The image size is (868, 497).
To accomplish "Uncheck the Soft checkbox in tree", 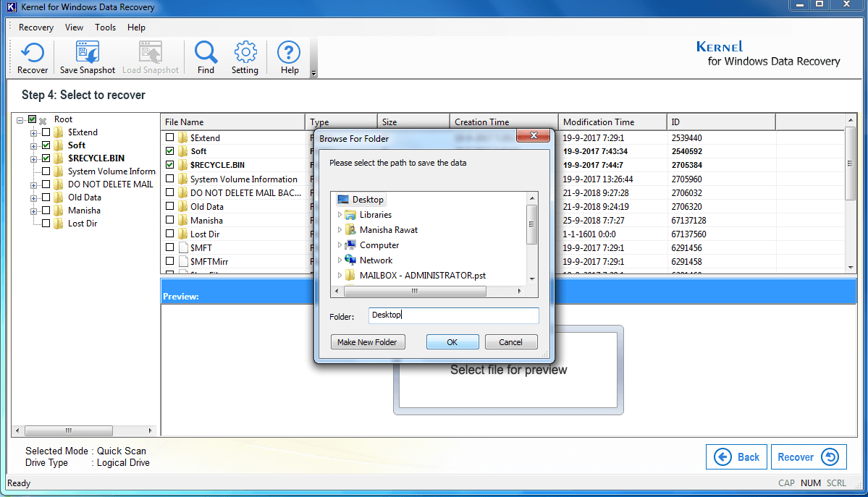I will 46,145.
